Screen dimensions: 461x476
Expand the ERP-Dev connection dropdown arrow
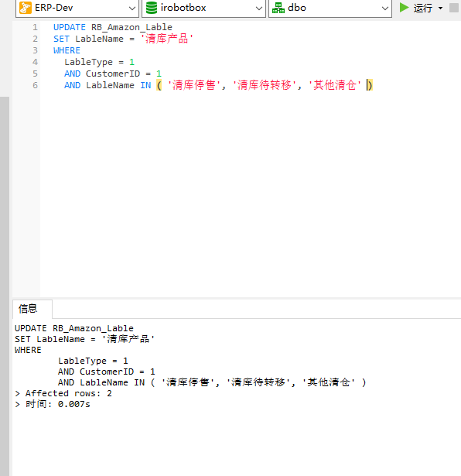click(x=132, y=9)
